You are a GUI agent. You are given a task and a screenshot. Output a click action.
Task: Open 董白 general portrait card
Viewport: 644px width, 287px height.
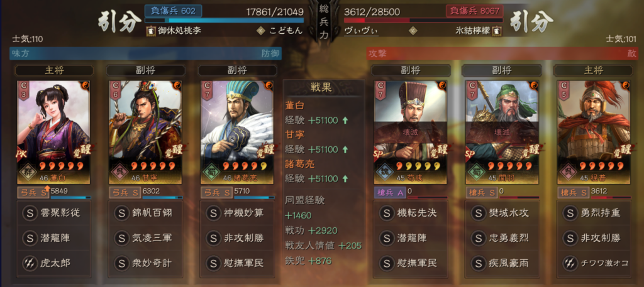(53, 132)
